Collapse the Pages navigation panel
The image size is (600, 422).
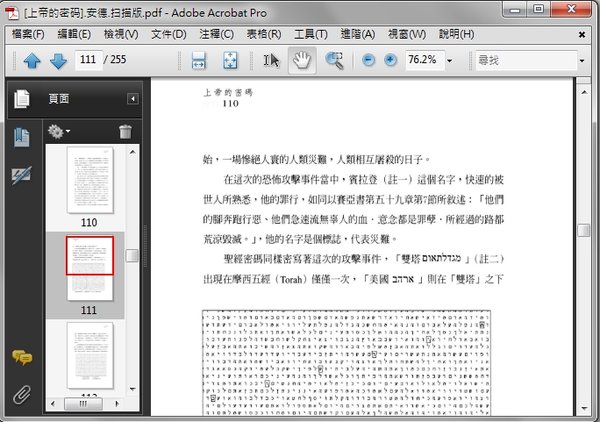[x=132, y=98]
